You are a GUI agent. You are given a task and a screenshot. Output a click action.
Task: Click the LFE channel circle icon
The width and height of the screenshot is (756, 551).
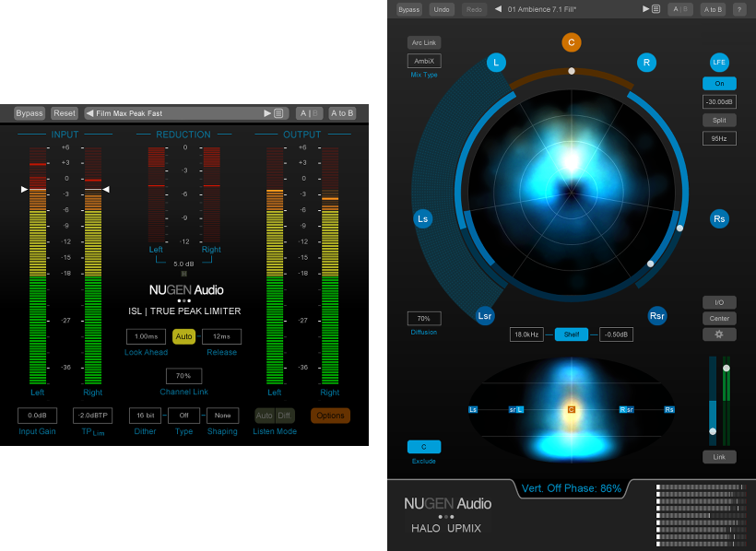click(x=719, y=62)
